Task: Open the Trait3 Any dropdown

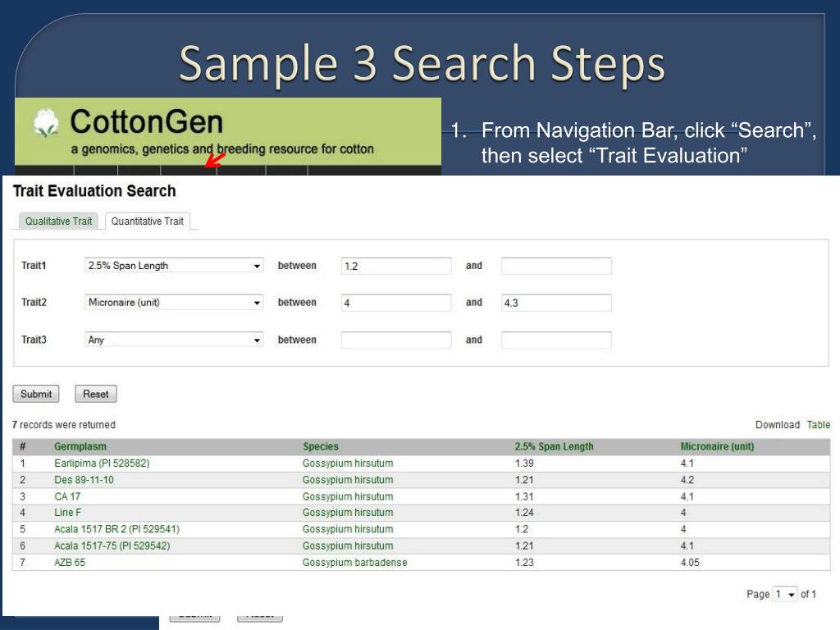Action: click(x=174, y=340)
